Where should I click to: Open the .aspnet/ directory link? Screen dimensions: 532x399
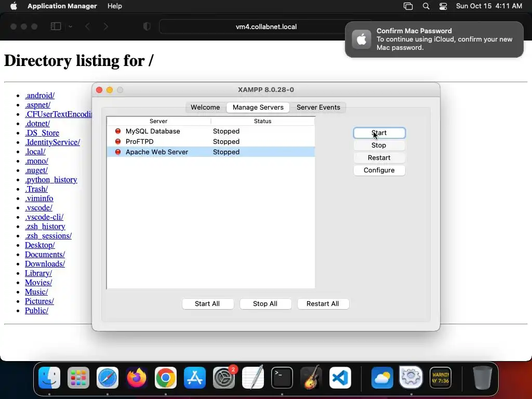tap(37, 105)
